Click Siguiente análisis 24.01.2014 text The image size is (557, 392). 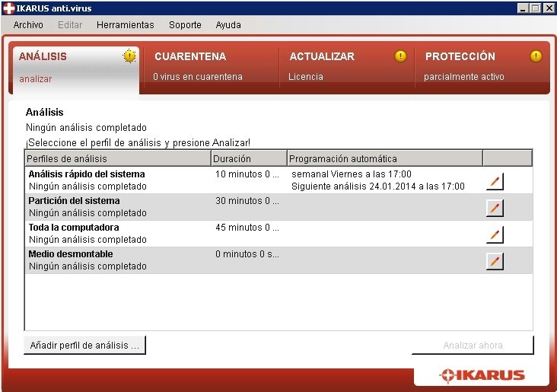[378, 186]
